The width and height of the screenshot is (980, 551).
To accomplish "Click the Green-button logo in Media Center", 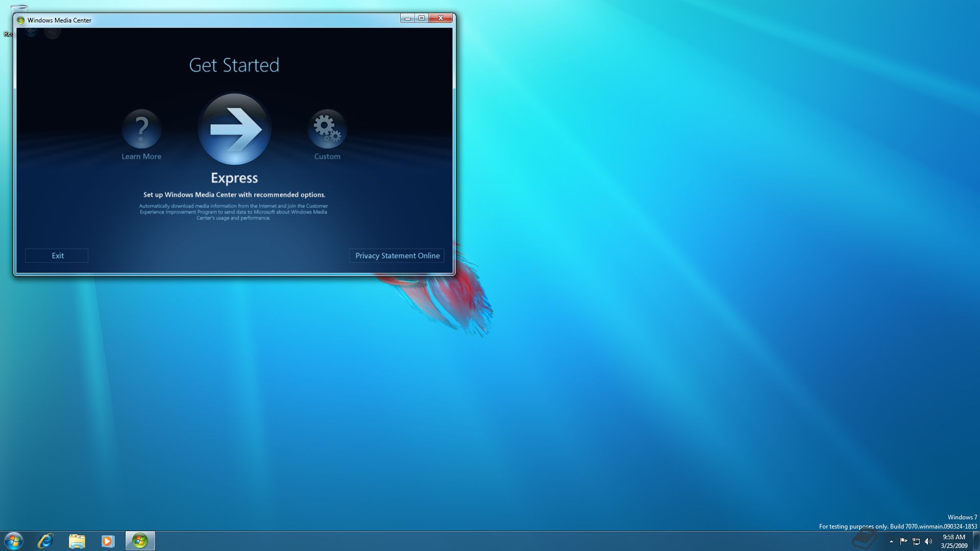I will point(52,32).
